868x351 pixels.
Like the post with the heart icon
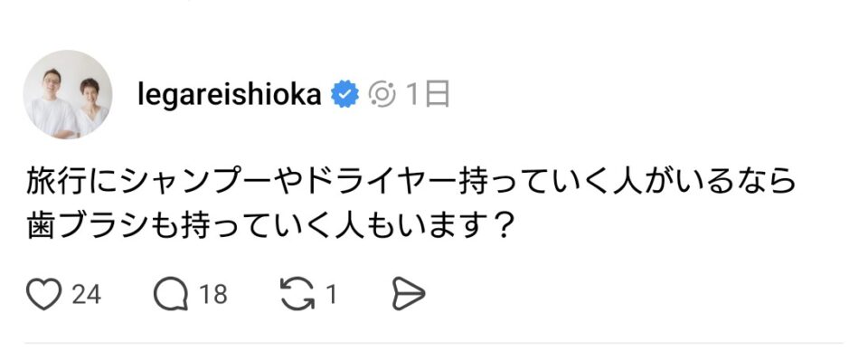coord(43,295)
